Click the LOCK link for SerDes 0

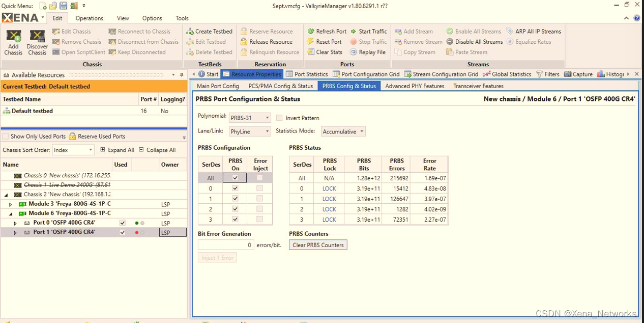[329, 189]
